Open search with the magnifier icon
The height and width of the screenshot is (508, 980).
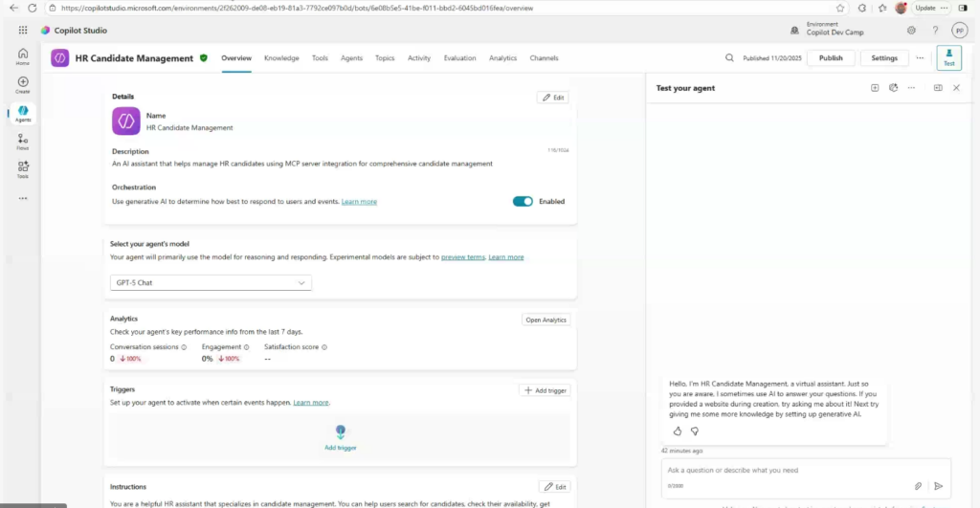(x=729, y=58)
